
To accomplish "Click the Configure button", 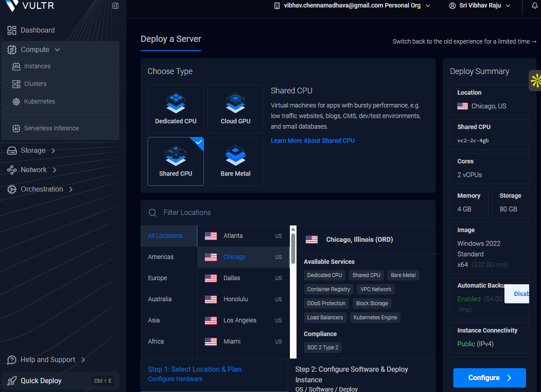I will click(489, 378).
